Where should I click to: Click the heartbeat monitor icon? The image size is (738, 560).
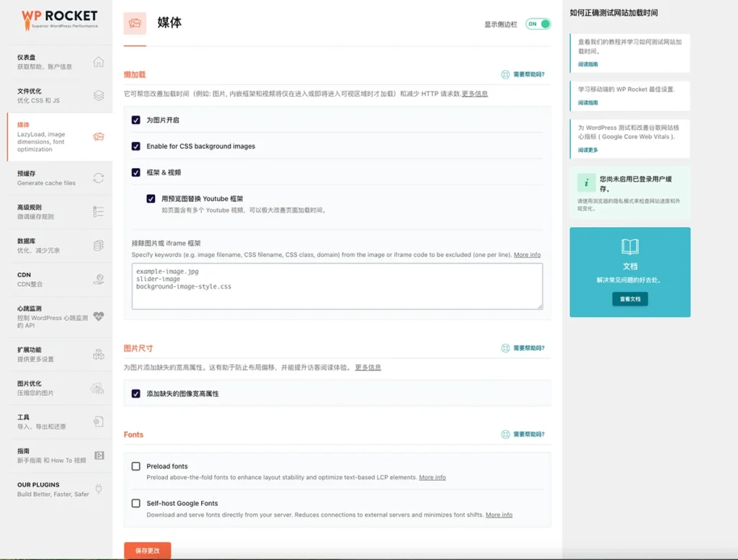coord(99,316)
